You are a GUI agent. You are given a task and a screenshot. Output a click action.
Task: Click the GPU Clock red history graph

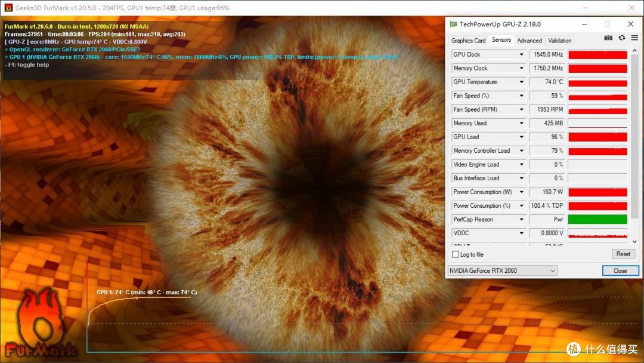pos(597,54)
